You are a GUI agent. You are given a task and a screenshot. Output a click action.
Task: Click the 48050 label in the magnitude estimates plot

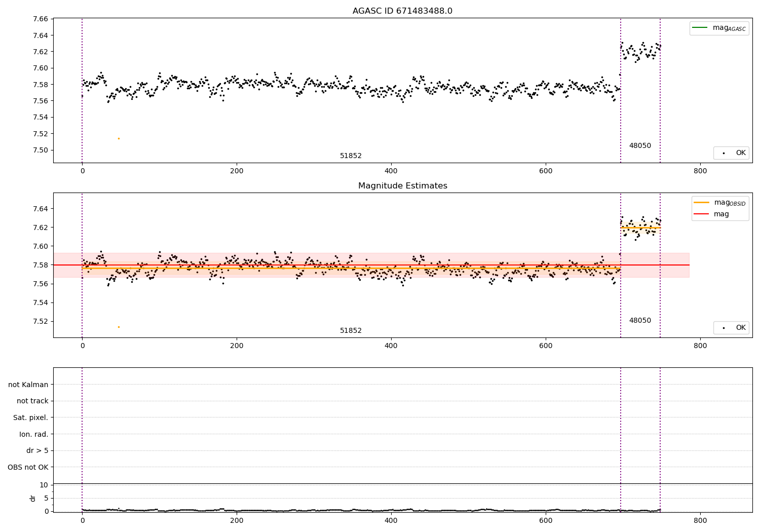tap(640, 321)
